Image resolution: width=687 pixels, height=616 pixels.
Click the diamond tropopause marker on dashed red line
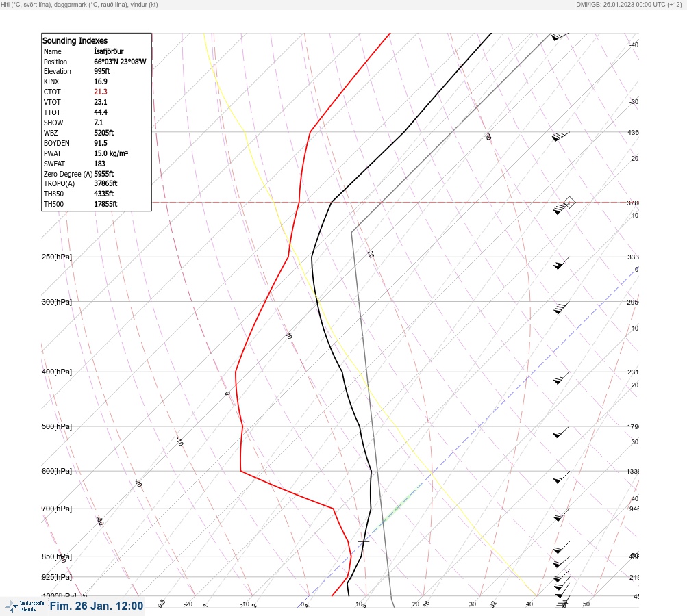coord(569,203)
